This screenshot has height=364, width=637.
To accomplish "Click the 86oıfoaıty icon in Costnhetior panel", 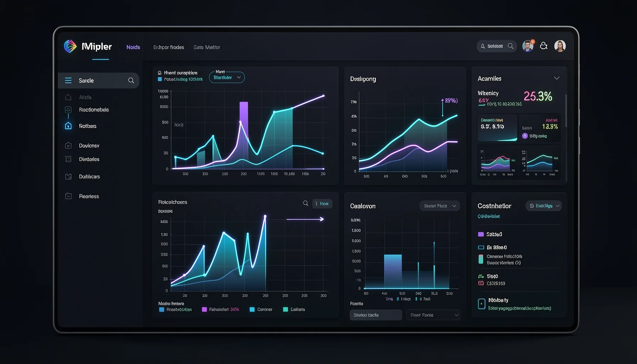I will (x=481, y=304).
